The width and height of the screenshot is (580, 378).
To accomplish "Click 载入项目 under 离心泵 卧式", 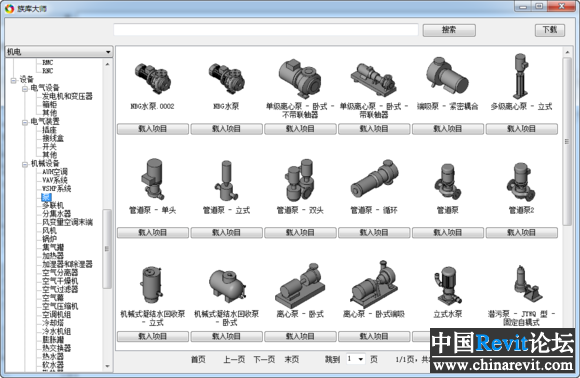I will [x=300, y=337].
